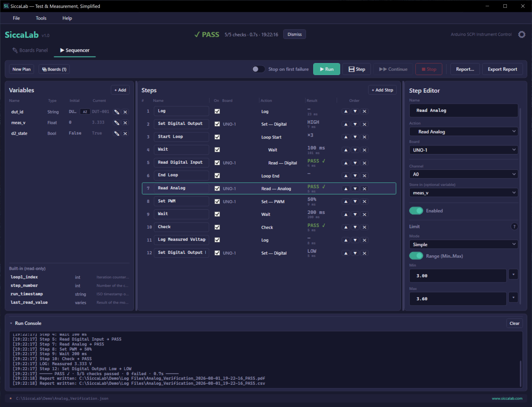Image resolution: width=532 pixels, height=407 pixels.
Task: Toggle Stop on first failure
Action: coord(258,69)
